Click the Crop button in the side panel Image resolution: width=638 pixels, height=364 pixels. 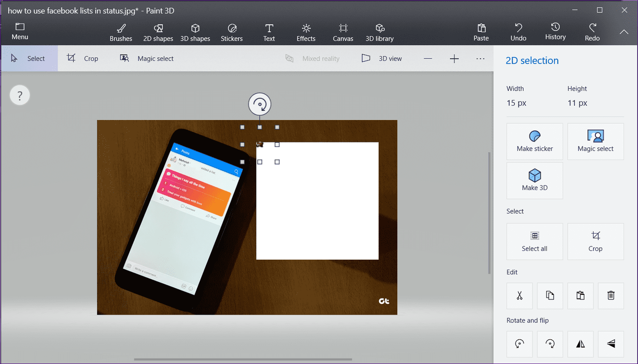(596, 241)
